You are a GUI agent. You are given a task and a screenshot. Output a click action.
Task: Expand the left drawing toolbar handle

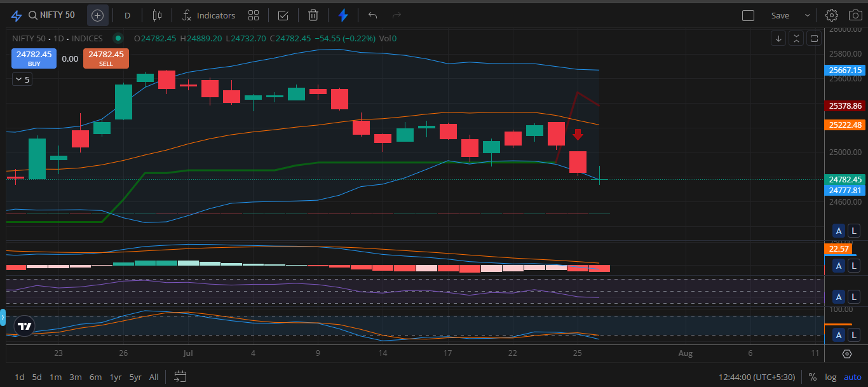point(3,316)
